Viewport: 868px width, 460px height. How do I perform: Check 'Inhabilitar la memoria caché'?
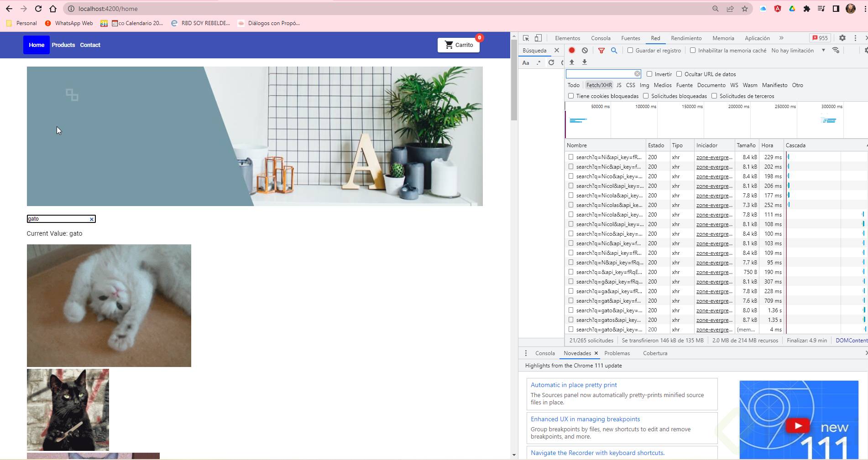[x=693, y=50]
